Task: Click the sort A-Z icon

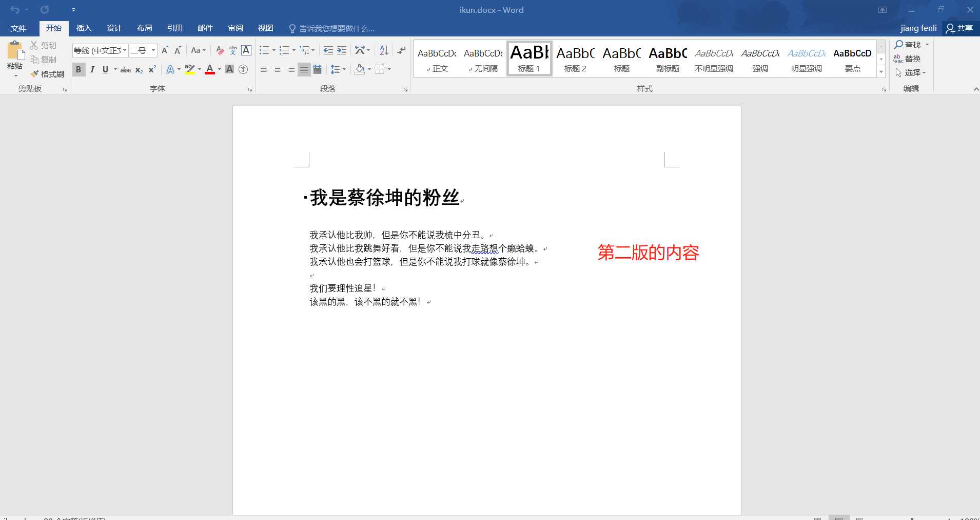Action: pyautogui.click(x=384, y=50)
